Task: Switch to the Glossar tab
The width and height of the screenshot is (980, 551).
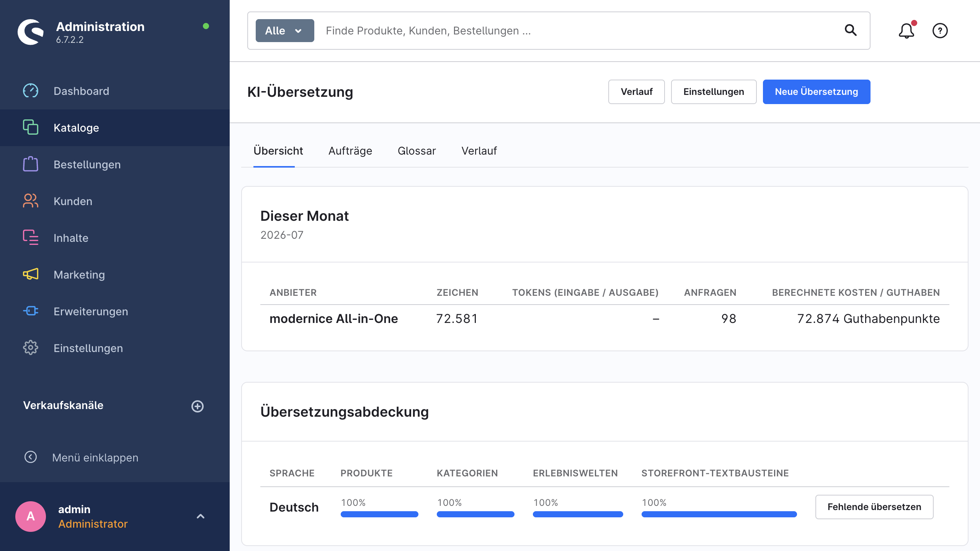Action: pyautogui.click(x=417, y=151)
